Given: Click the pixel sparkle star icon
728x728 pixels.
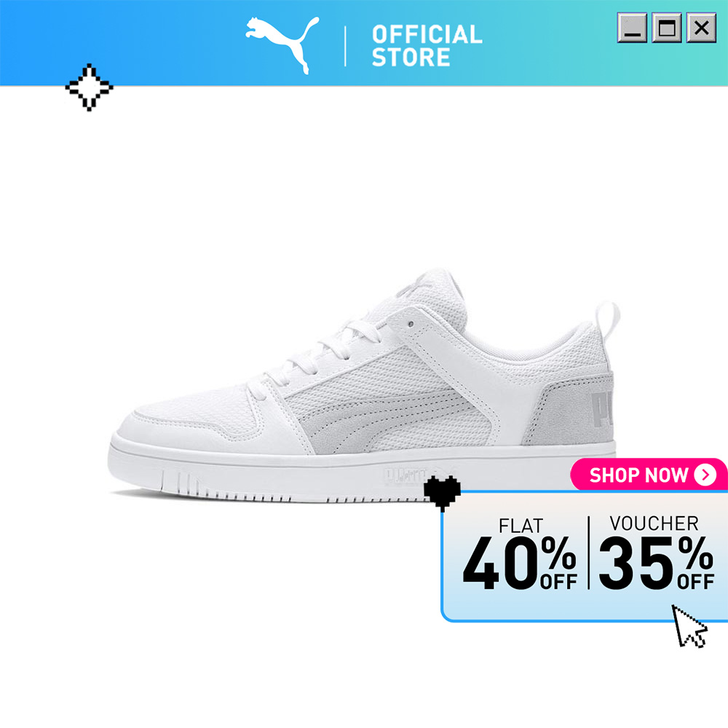Looking at the screenshot, I should pos(89,87).
